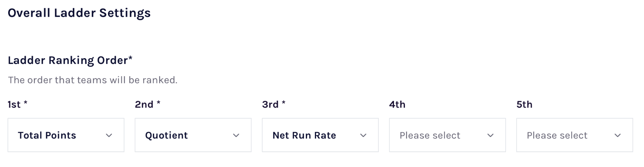644x167 pixels.
Task: Click the ranking order description text
Action: pyautogui.click(x=93, y=80)
